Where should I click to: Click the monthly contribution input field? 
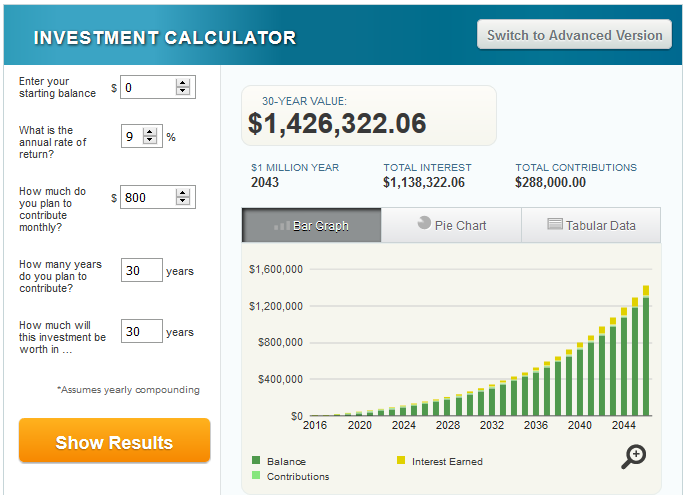click(x=147, y=198)
